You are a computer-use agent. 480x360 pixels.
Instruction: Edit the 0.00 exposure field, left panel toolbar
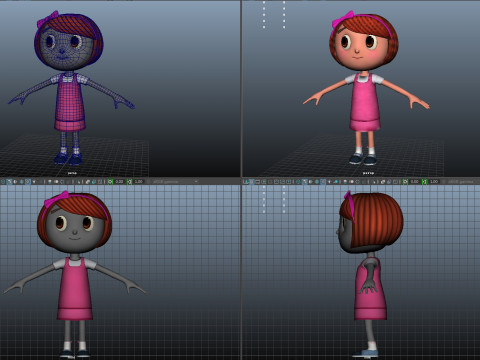click(119, 182)
